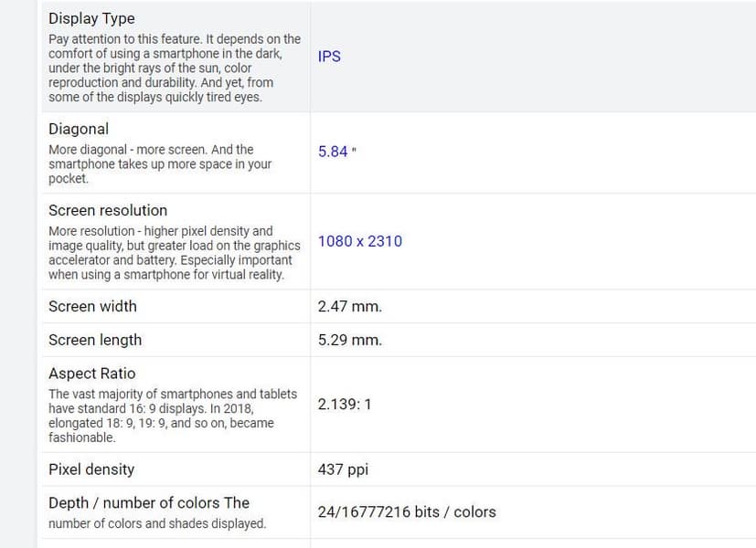Click the Aspect Ratio description paragraph
Image resolution: width=756 pixels, height=548 pixels.
pos(172,416)
